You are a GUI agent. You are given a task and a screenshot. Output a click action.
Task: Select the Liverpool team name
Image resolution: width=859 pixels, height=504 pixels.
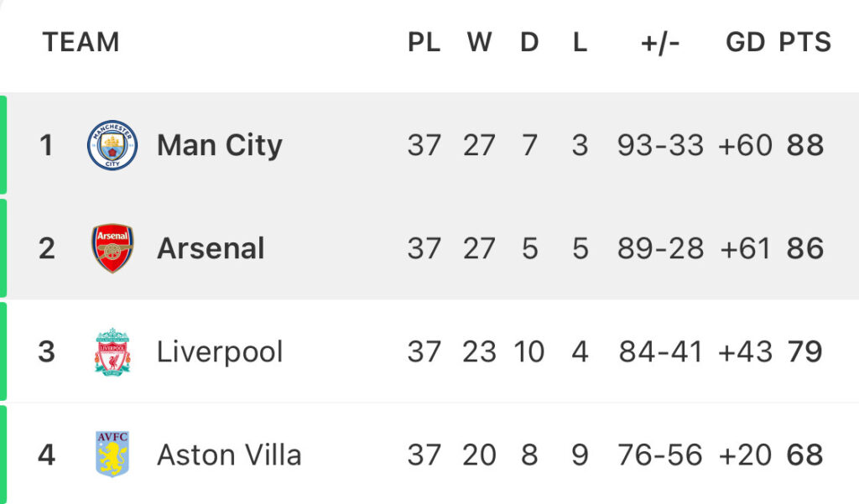220,352
